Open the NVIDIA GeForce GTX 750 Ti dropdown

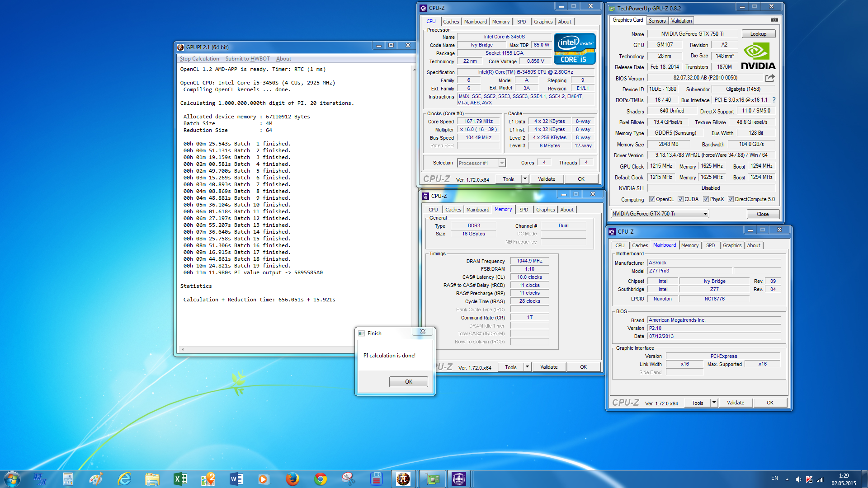[x=660, y=214]
